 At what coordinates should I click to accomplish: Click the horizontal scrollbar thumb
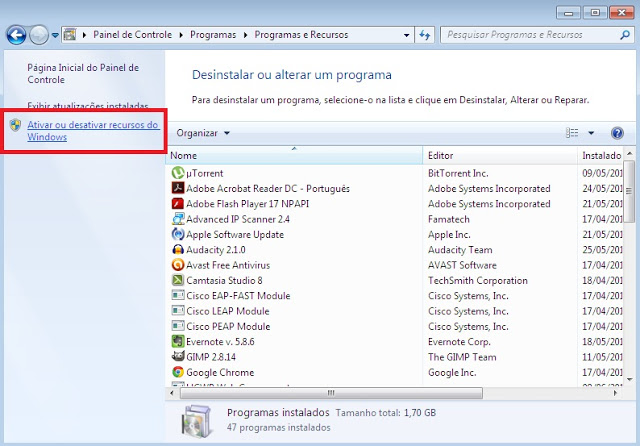331,393
